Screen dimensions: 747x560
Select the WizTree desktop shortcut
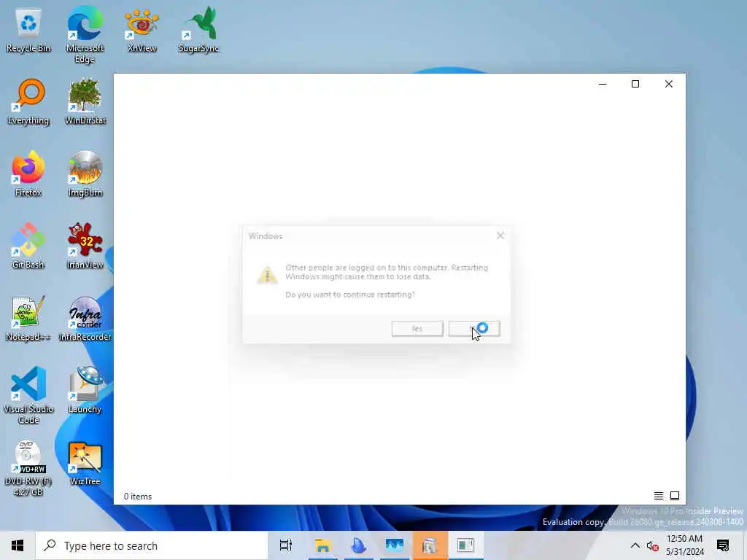point(85,463)
